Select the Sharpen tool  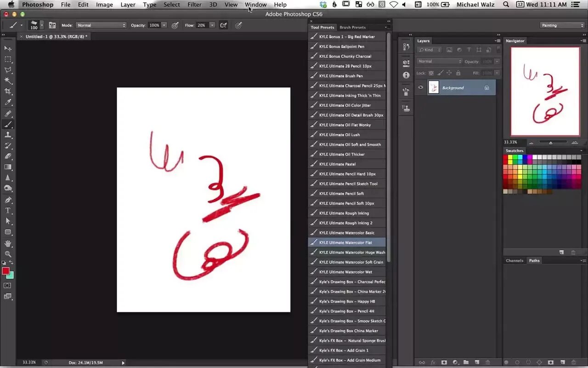8,178
